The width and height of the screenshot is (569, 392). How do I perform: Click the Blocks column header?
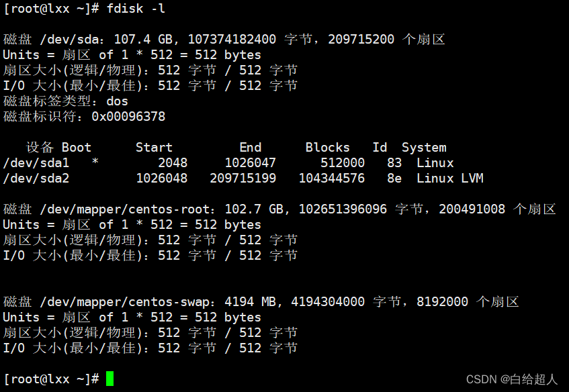point(327,147)
